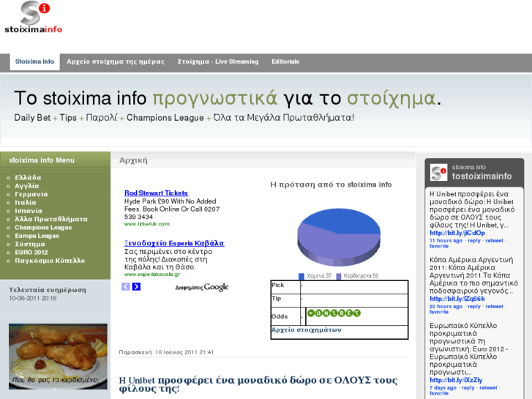Open the Rod Stewart Tickets ad link
This screenshot has height=399, width=532.
156,193
